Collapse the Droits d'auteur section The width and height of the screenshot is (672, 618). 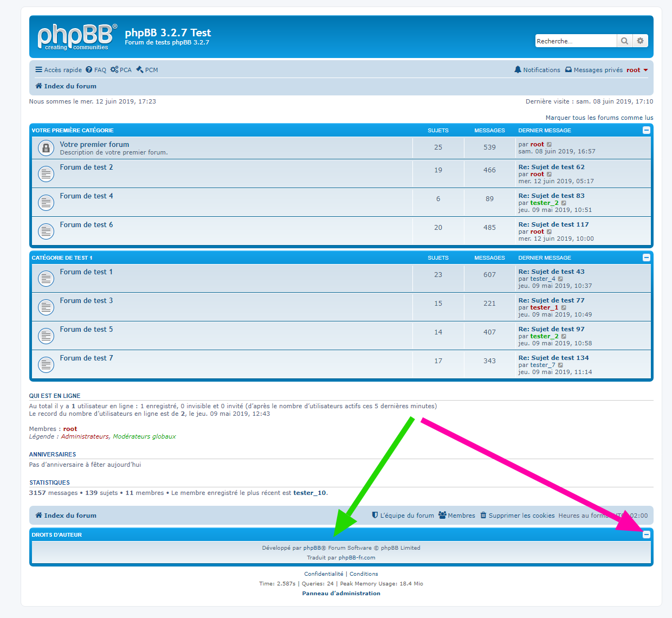(x=646, y=535)
